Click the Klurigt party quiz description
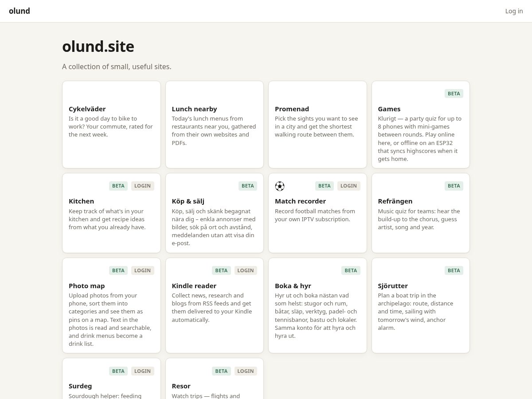532x399 pixels. pos(420,139)
